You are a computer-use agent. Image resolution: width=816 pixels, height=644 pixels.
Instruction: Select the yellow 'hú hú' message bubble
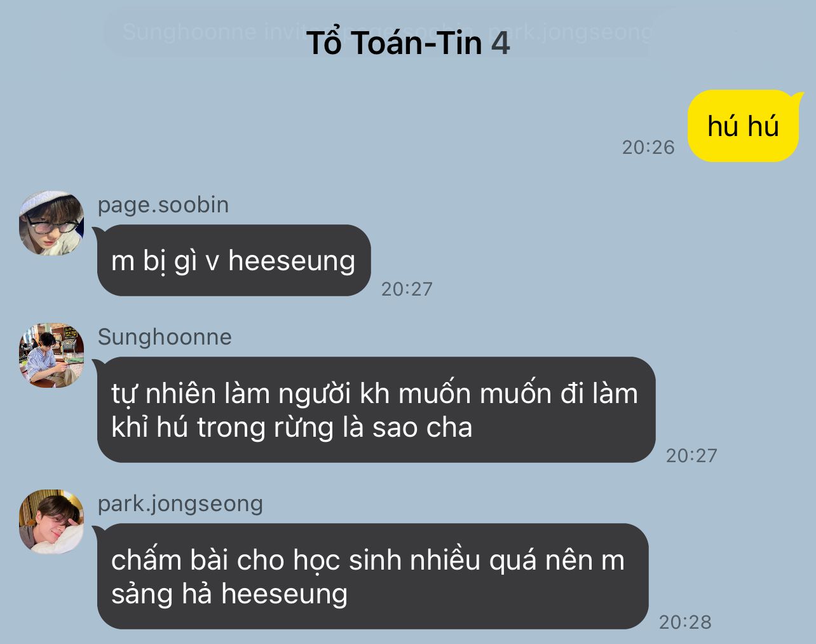click(x=743, y=126)
